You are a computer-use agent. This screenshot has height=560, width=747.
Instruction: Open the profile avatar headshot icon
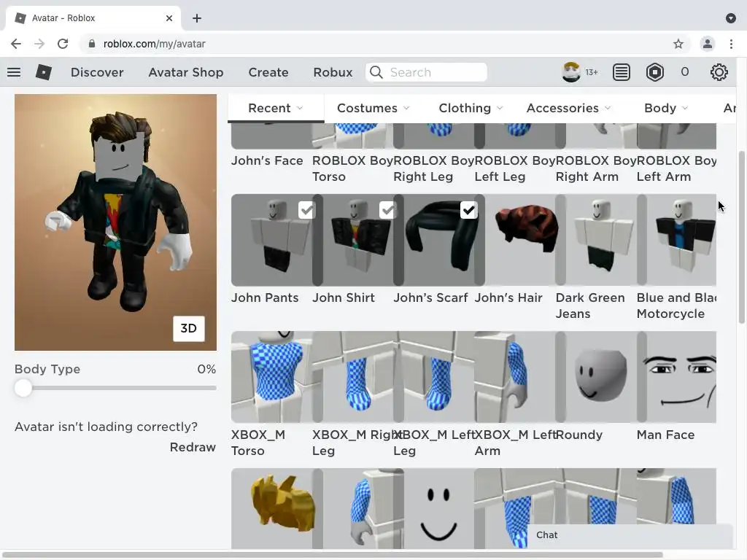570,72
